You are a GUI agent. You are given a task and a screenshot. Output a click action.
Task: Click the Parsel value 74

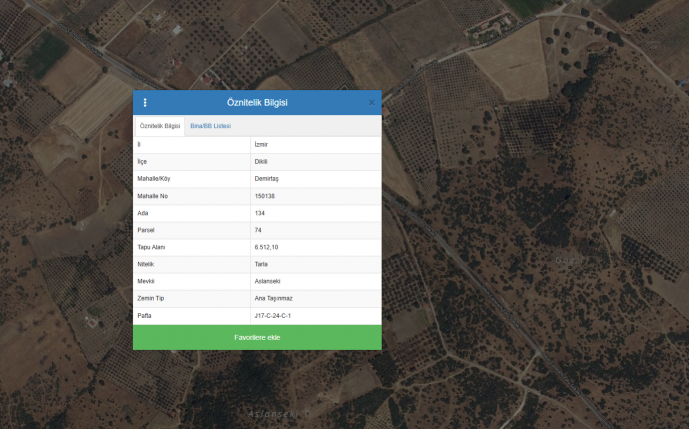[258, 230]
